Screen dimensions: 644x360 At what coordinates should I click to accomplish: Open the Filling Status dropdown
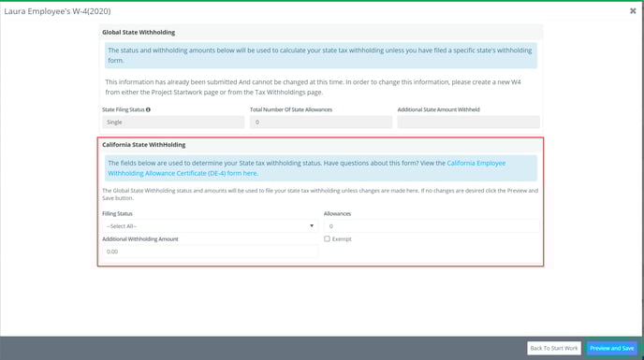click(210, 226)
